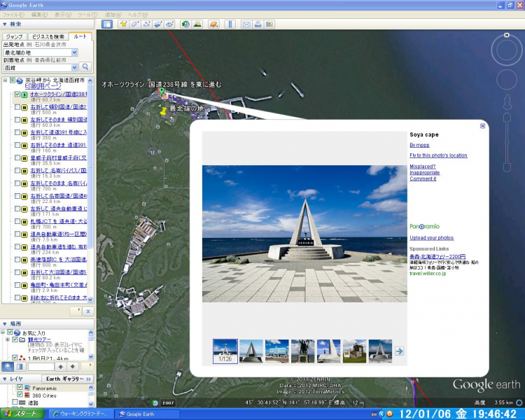Check the 札幌JCT route step checkbox
This screenshot has width=525, height=420.
[x=17, y=221]
